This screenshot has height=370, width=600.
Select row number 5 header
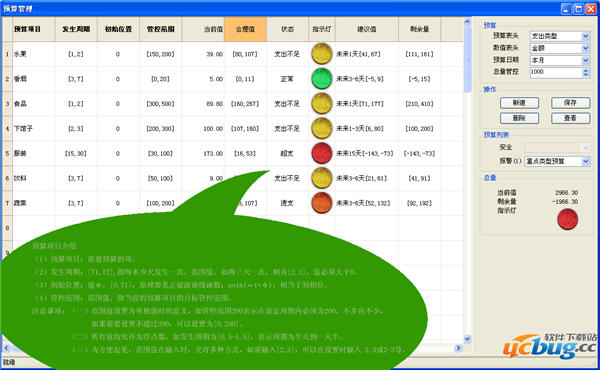pyautogui.click(x=7, y=153)
